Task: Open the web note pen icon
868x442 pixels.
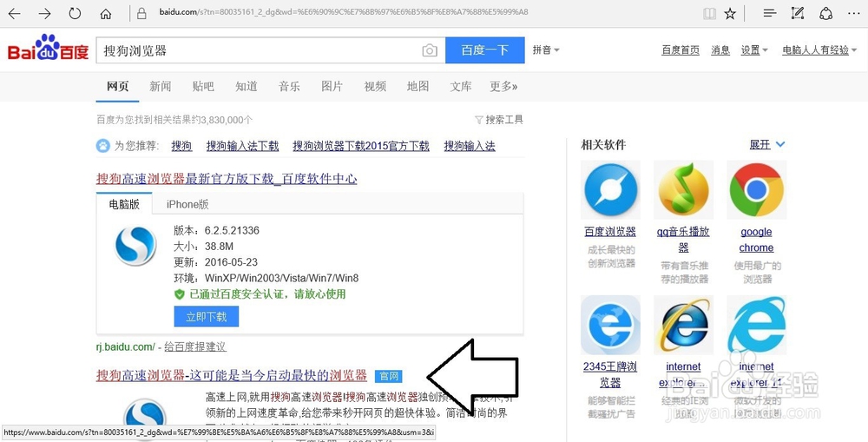Action: pos(797,13)
